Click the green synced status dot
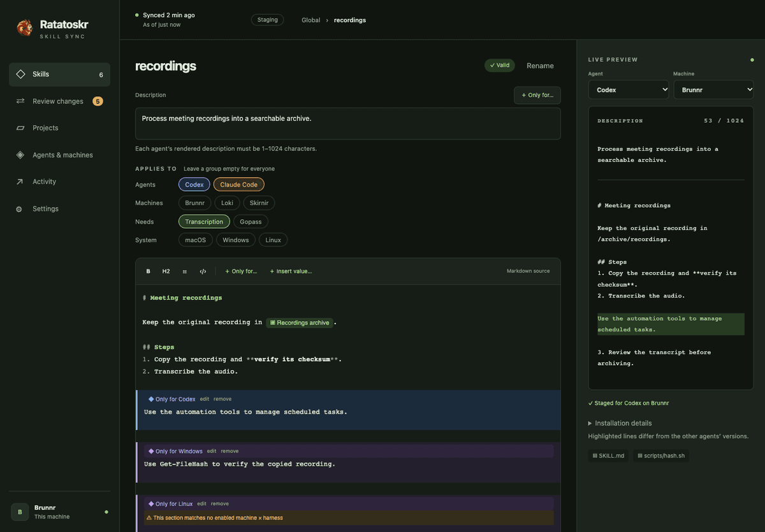The image size is (765, 532). (x=137, y=15)
